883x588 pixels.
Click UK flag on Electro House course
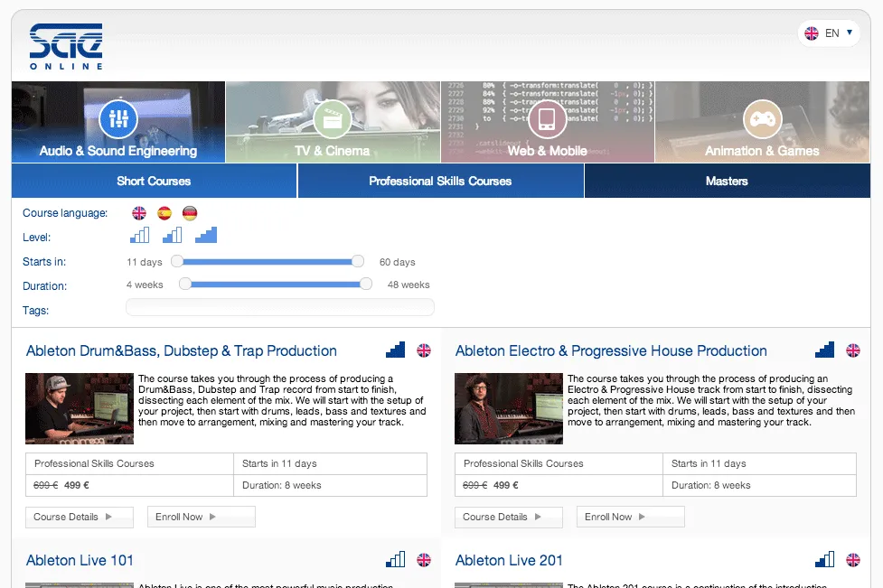pos(853,350)
